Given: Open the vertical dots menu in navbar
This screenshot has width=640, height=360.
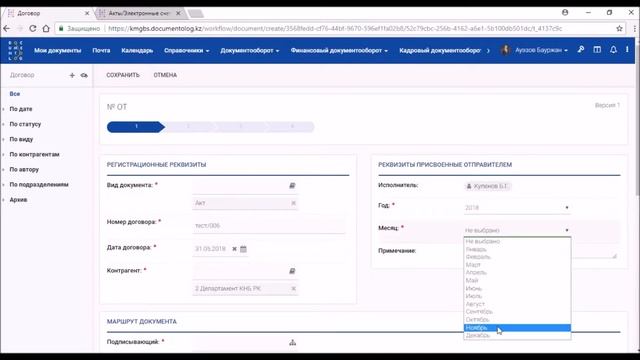Looking at the screenshot, I should coord(627,50).
